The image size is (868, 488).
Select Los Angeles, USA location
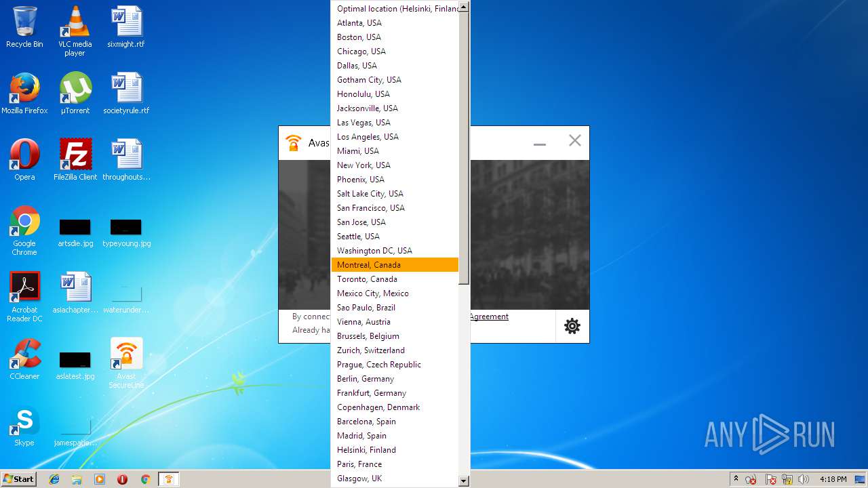395,137
